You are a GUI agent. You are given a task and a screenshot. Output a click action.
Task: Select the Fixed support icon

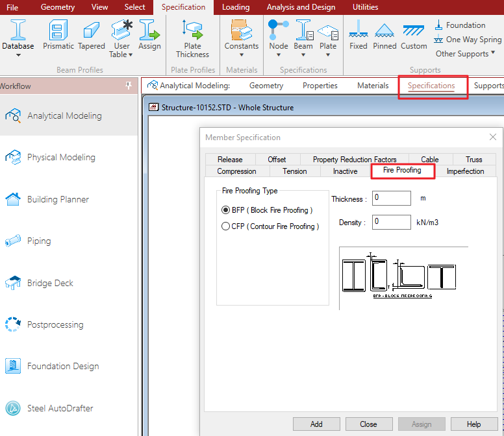click(359, 34)
